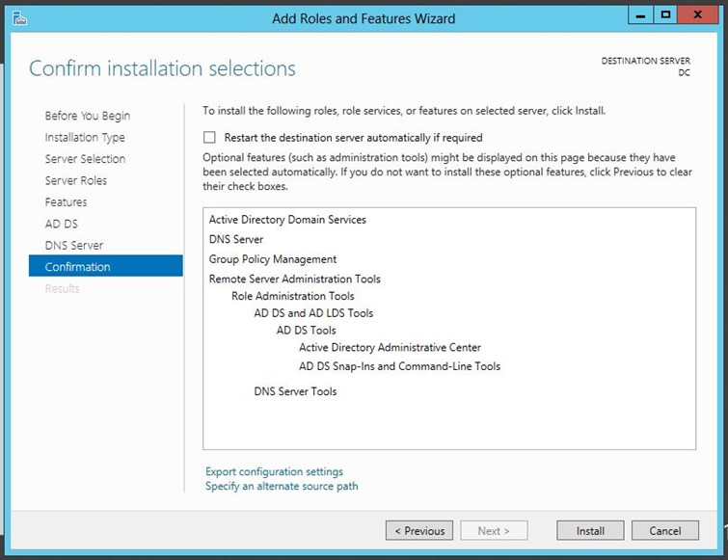Click the highlighted Confirmation step
The width and height of the screenshot is (728, 560).
point(106,266)
